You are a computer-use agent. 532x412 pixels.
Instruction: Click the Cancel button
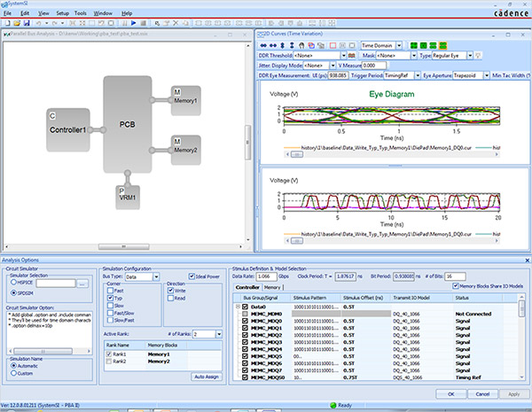click(x=482, y=394)
